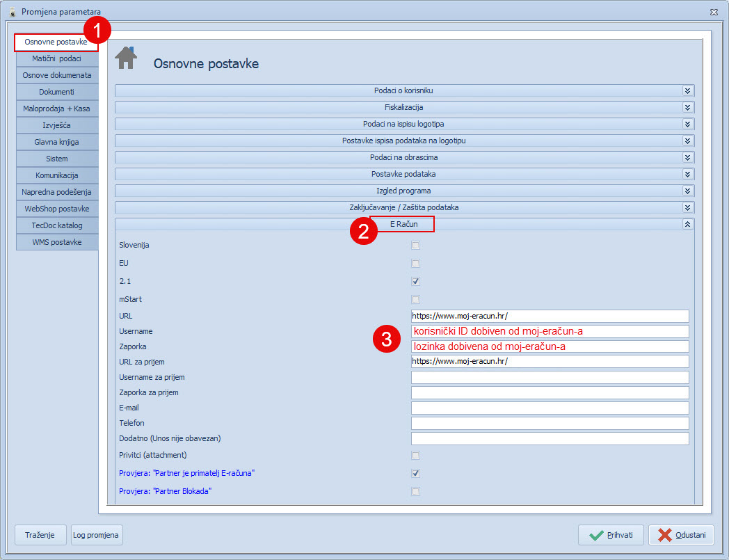
Task: Click the green checkmark Prihvati button
Action: [x=611, y=535]
